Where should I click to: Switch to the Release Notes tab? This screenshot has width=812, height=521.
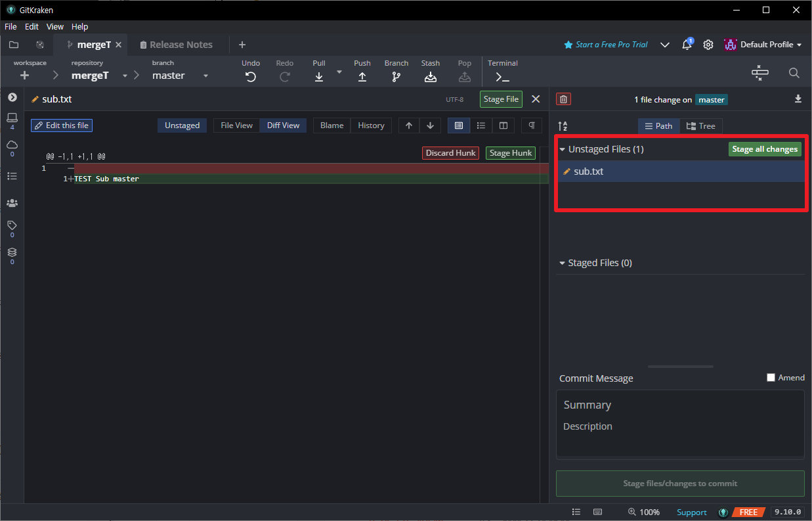[x=176, y=45]
